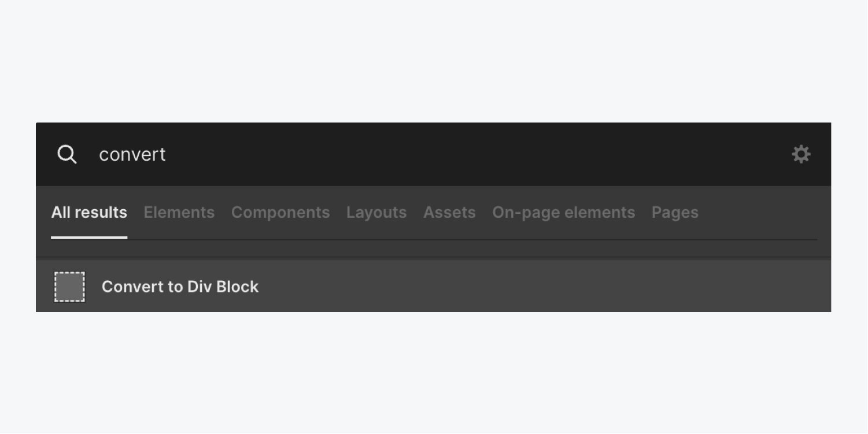Select the Convert to Div Block result

point(180,287)
